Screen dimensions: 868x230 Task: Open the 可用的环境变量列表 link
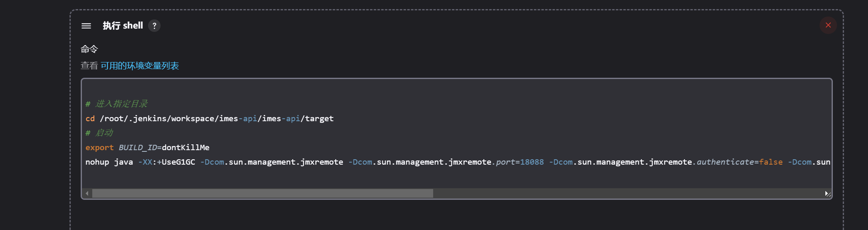click(140, 66)
